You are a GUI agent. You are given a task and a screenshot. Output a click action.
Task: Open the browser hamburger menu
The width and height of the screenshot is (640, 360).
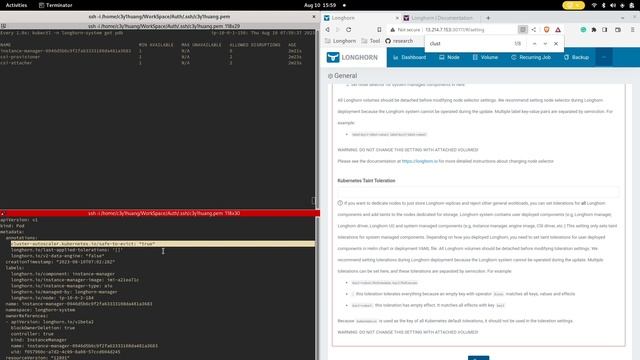tap(633, 30)
